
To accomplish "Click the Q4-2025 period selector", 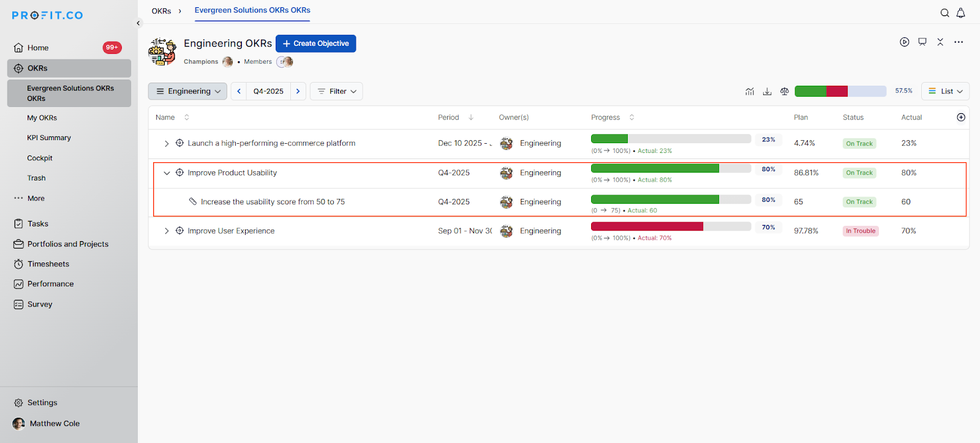I will (268, 91).
